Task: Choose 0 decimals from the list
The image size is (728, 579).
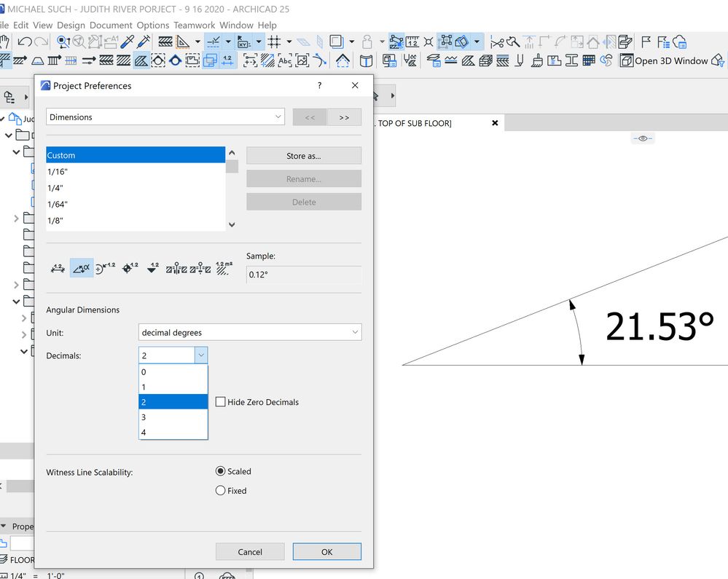Action: point(173,372)
